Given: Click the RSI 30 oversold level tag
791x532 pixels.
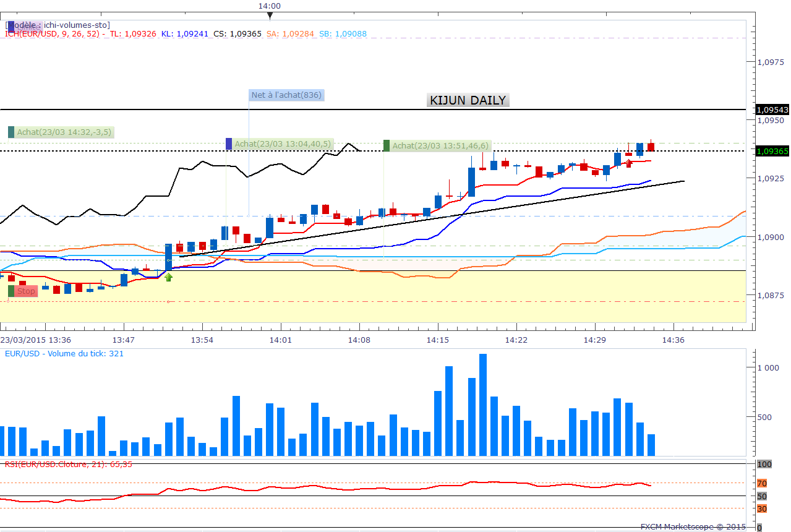Looking at the screenshot, I should click(x=762, y=508).
